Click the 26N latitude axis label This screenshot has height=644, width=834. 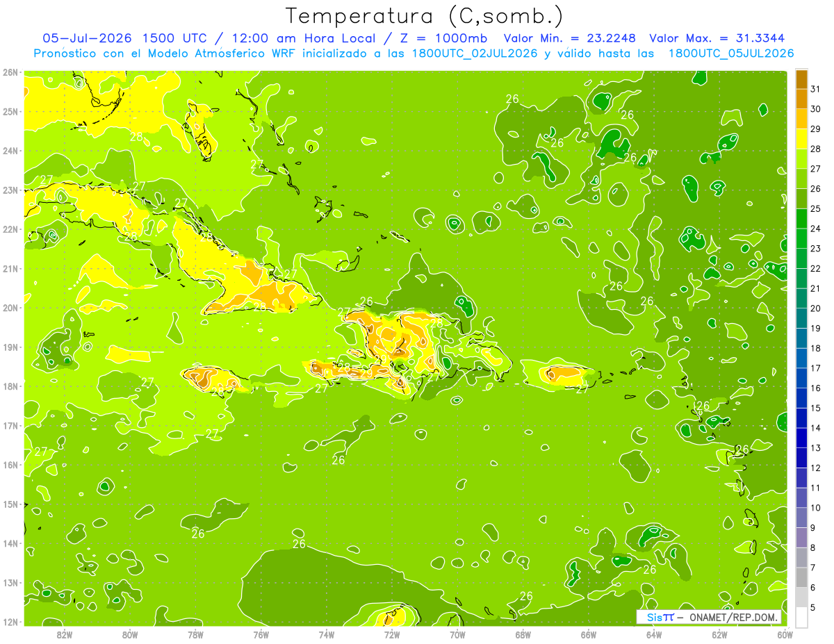click(10, 72)
